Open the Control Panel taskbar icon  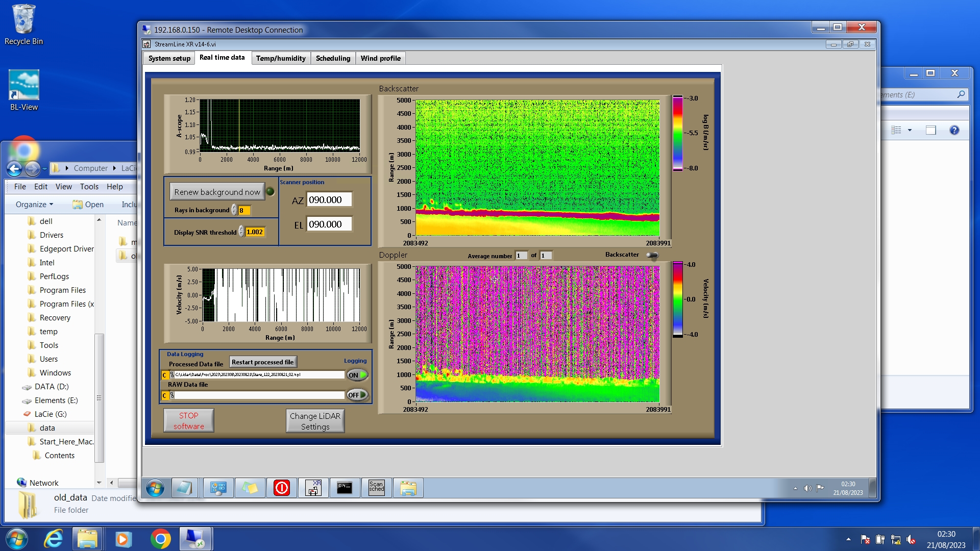pos(218,488)
